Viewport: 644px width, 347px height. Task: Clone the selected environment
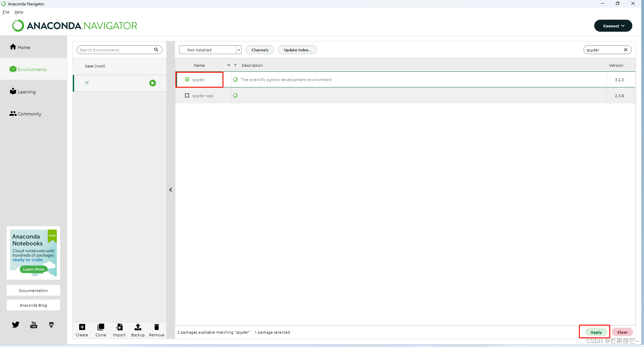click(x=101, y=330)
